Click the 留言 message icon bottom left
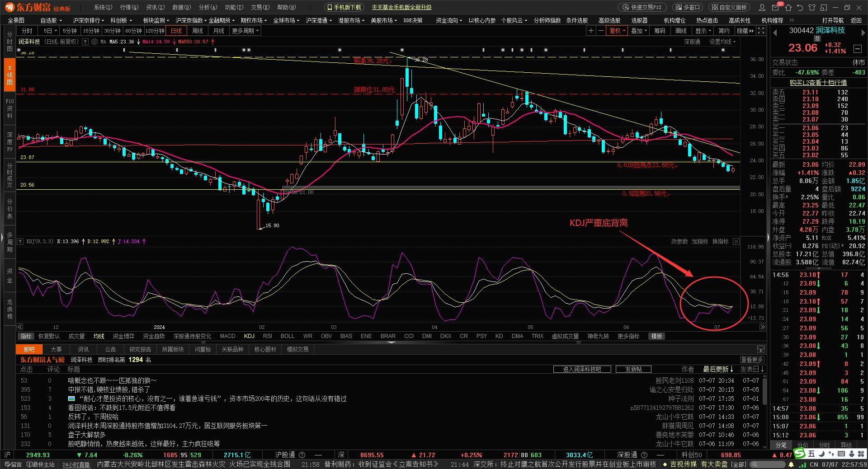Viewport: 868px width, 469px height. pyautogui.click(x=13, y=464)
